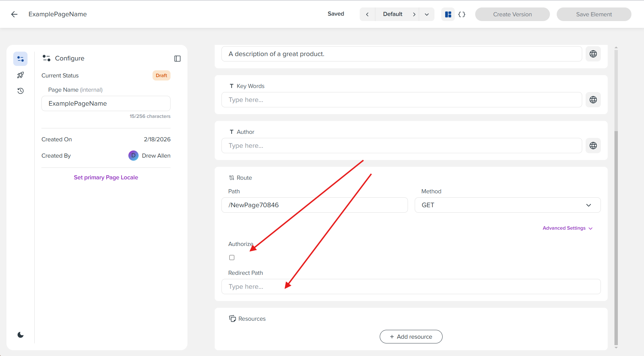Select the layout view icon in toolbar
Screen dimensions: 644x356
click(448, 14)
